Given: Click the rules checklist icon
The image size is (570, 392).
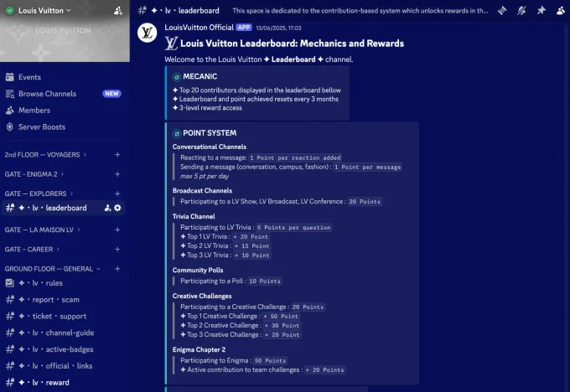Looking at the screenshot, I should [x=10, y=283].
